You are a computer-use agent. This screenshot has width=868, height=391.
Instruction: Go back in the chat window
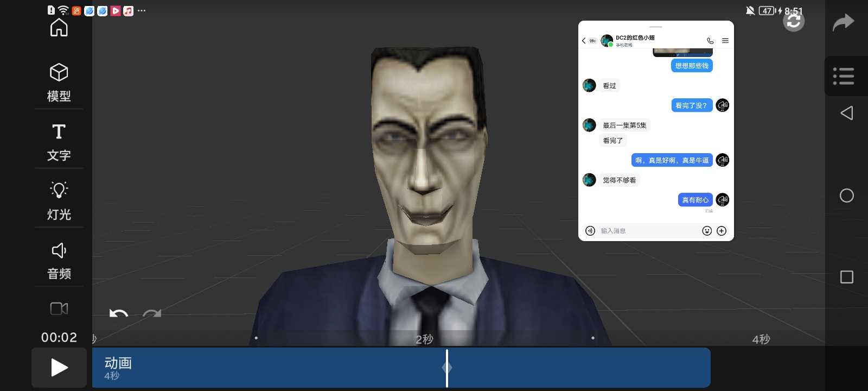pos(584,41)
